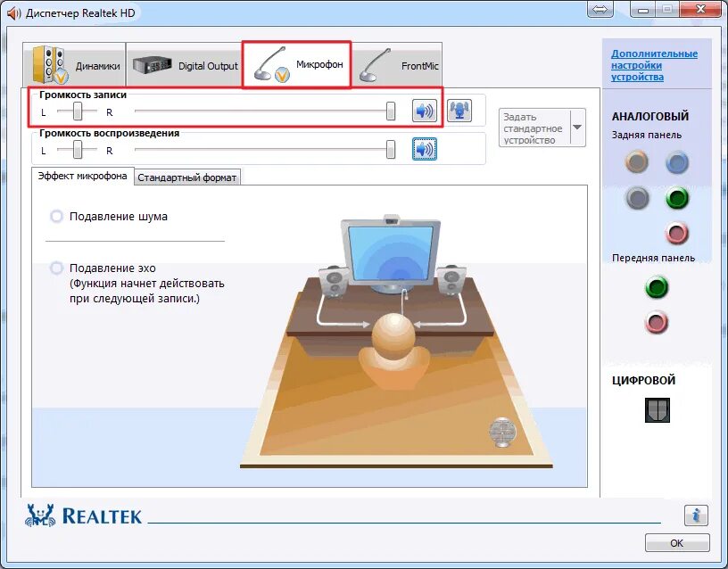Mute recording volume speaker button

(425, 111)
